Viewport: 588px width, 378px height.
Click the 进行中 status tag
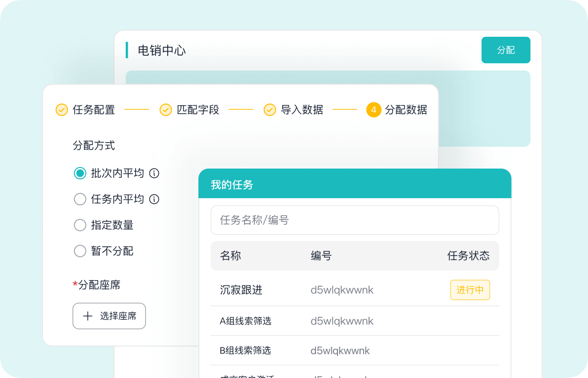pos(470,290)
